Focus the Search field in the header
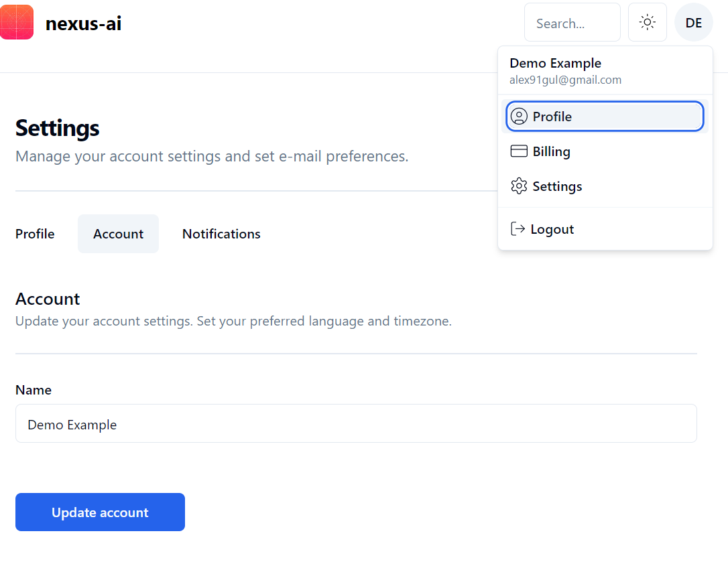The width and height of the screenshot is (728, 568). point(572,23)
